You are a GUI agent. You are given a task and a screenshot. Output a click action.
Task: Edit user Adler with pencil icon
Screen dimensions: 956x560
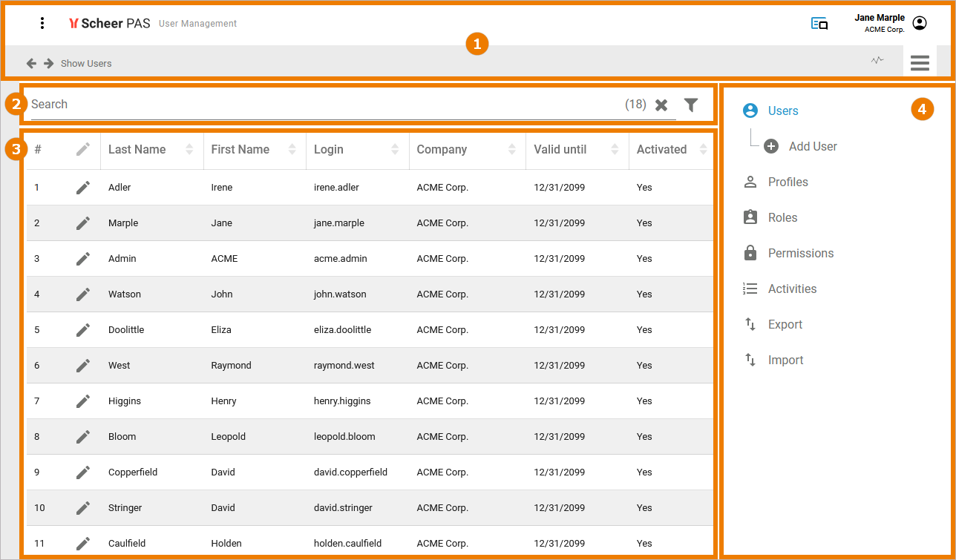pos(83,188)
